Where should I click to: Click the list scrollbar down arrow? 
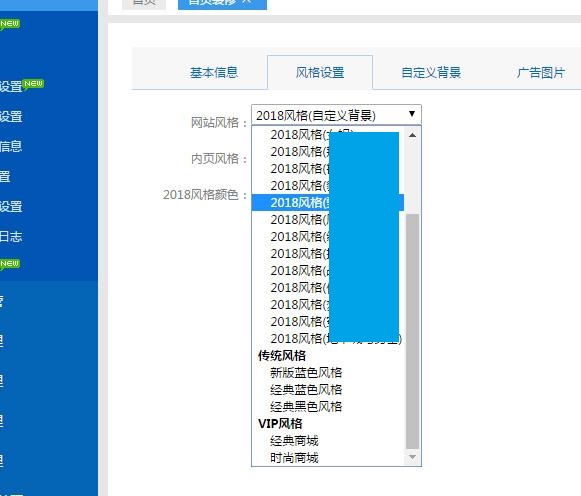[x=412, y=457]
